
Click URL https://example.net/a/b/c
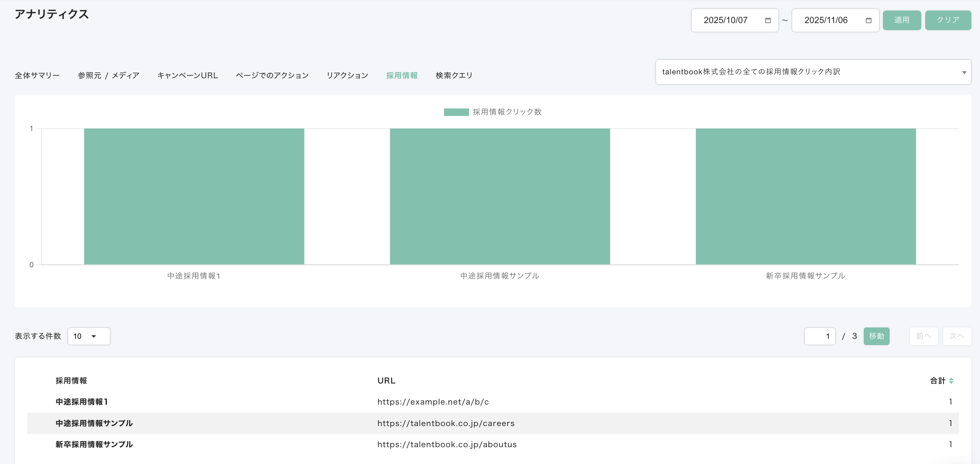tap(433, 402)
